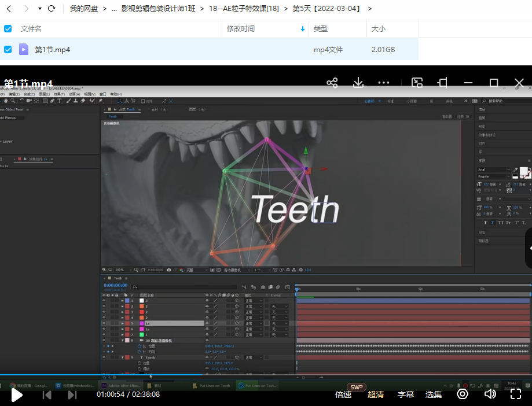This screenshot has width=532, height=406.
Task: Refresh the file list
Action: 52,9
